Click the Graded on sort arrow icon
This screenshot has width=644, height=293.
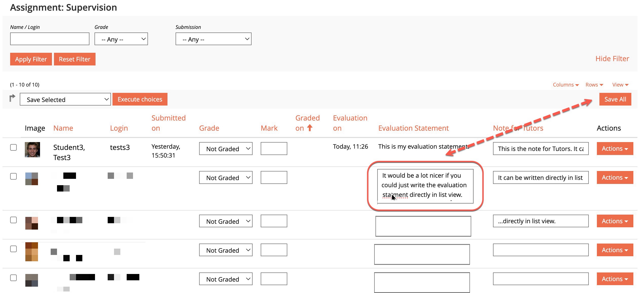310,128
